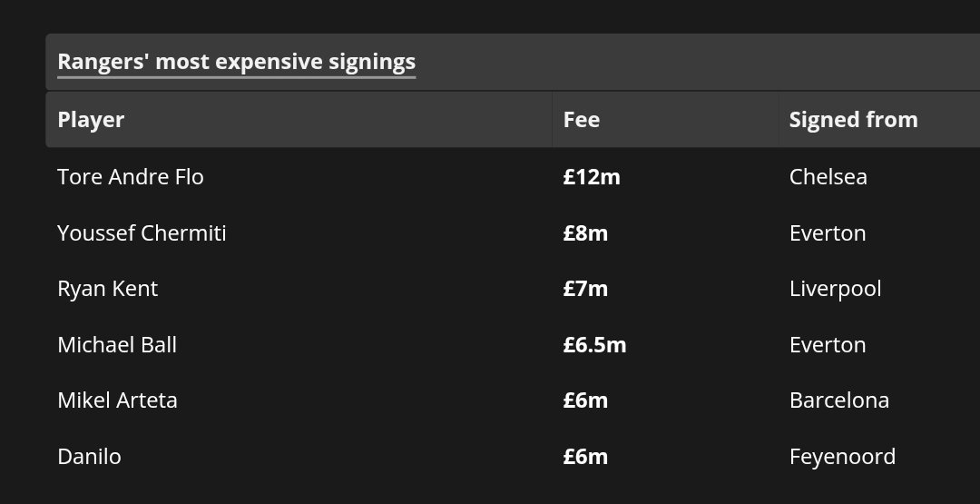980x504 pixels.
Task: Click the Player column header
Action: tap(91, 120)
